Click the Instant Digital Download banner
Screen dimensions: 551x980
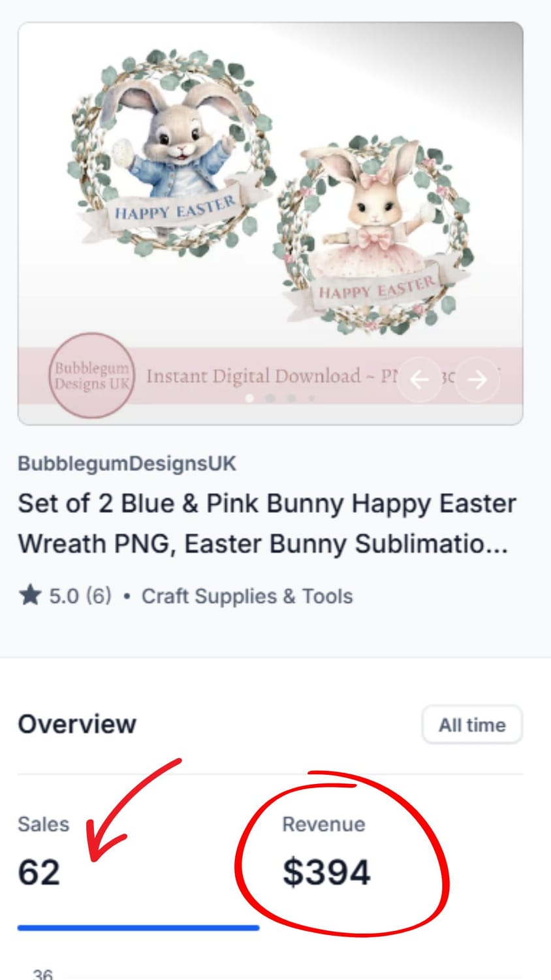point(270,376)
